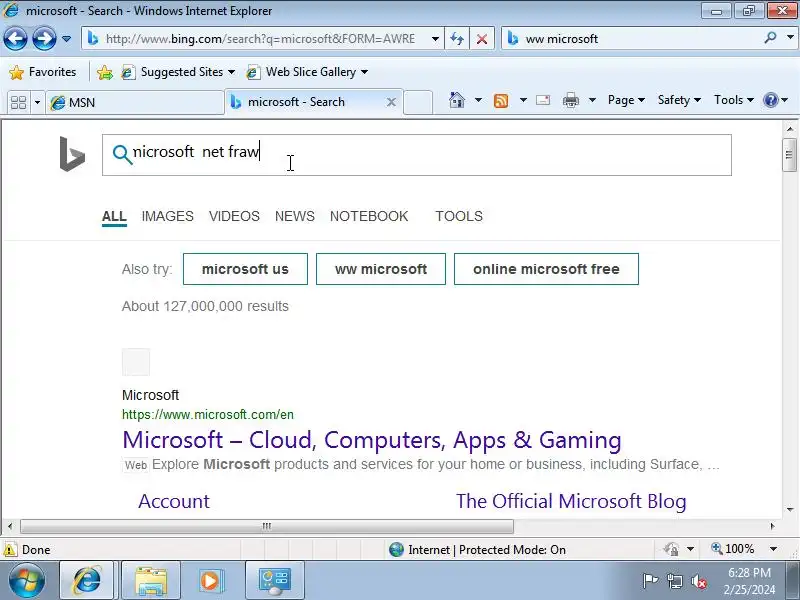Select the 'microsoft - Search' tab
This screenshot has width=800, height=600.
[306, 102]
